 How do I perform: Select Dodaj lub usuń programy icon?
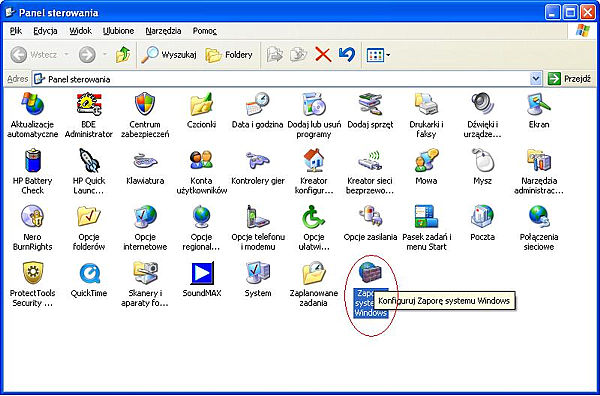tap(313, 104)
